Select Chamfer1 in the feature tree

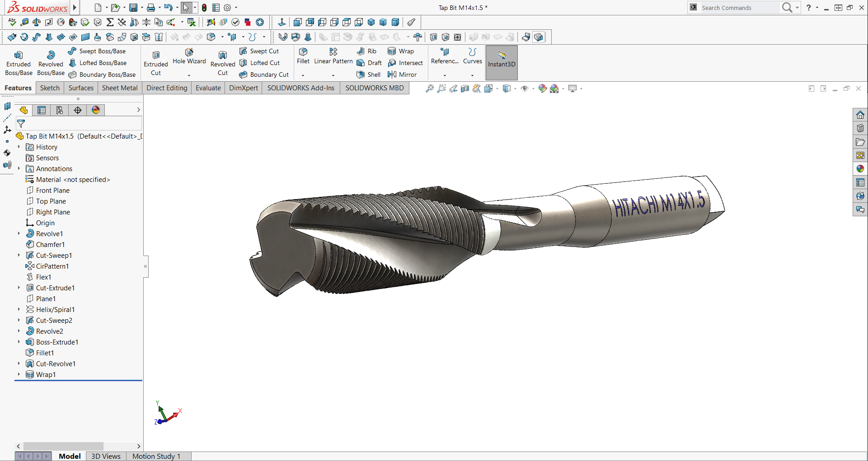[x=45, y=244]
